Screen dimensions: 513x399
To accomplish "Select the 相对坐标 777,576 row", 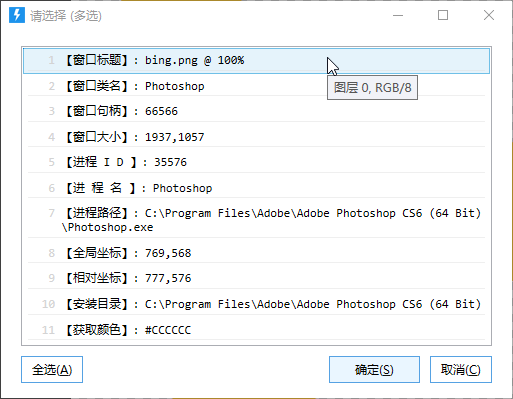I will pyautogui.click(x=256, y=278).
